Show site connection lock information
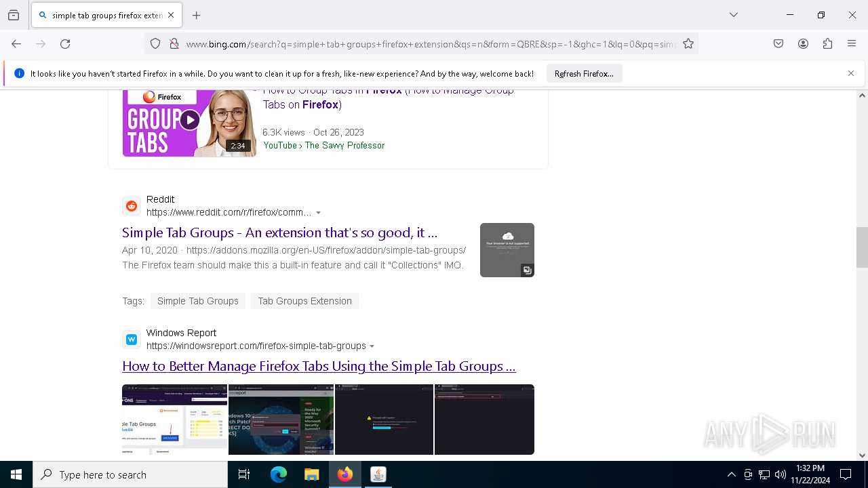Image resolution: width=868 pixels, height=488 pixels. click(x=174, y=44)
